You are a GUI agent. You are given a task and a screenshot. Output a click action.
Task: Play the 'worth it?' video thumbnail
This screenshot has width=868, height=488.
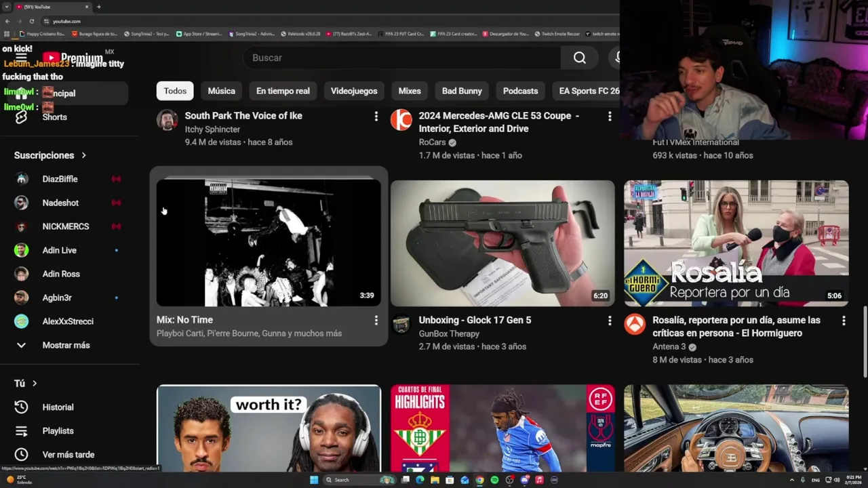[x=269, y=428]
